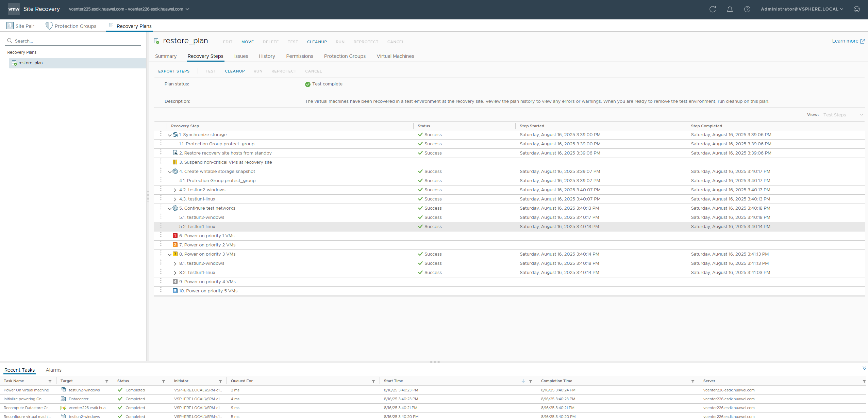This screenshot has width=868, height=420.
Task: Switch to the Issues tab
Action: point(241,56)
